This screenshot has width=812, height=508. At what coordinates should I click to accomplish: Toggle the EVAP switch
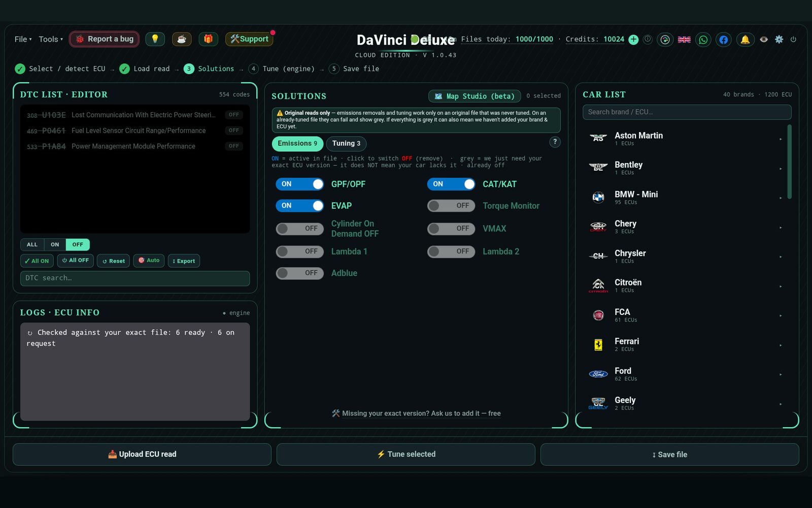coord(300,206)
